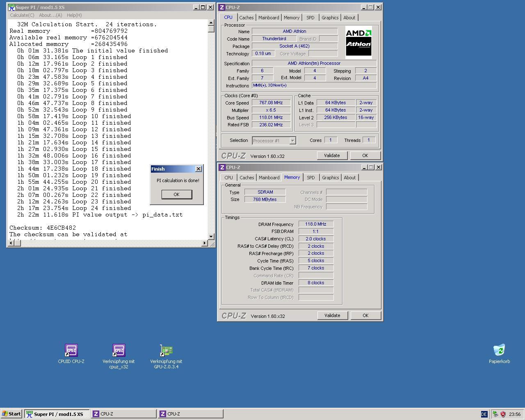The width and height of the screenshot is (525, 420).
Task: Click the AMD Athlon processor logo
Action: point(358,43)
